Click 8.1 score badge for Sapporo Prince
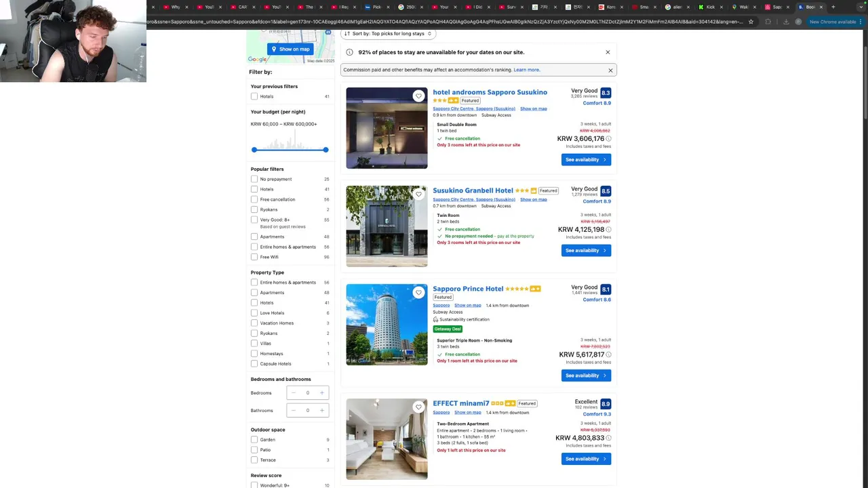The width and height of the screenshot is (868, 488). [606, 289]
